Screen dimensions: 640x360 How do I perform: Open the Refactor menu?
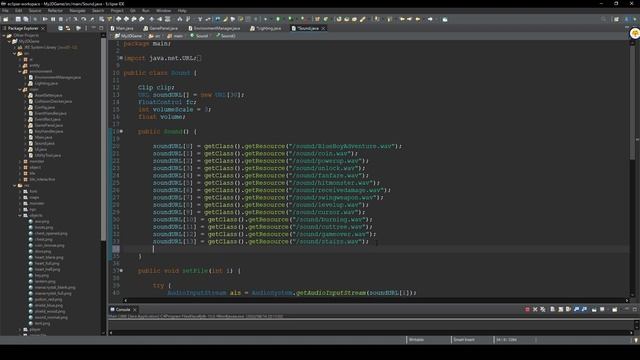click(55, 11)
